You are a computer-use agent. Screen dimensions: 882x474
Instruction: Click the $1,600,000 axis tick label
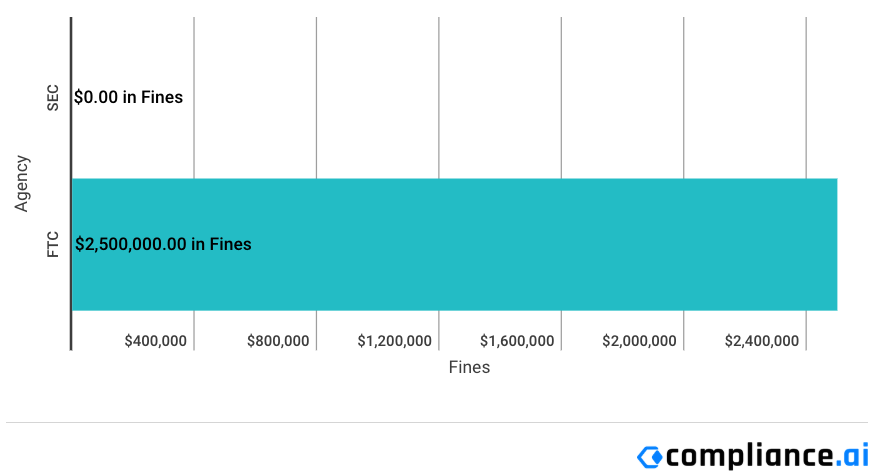pyautogui.click(x=517, y=341)
